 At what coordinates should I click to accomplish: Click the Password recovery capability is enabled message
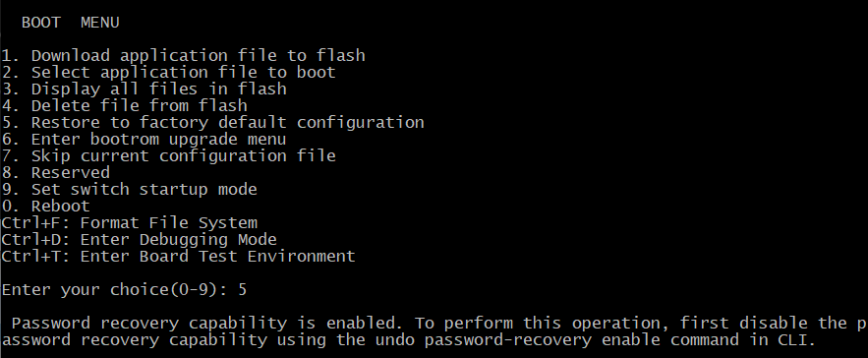208,324
